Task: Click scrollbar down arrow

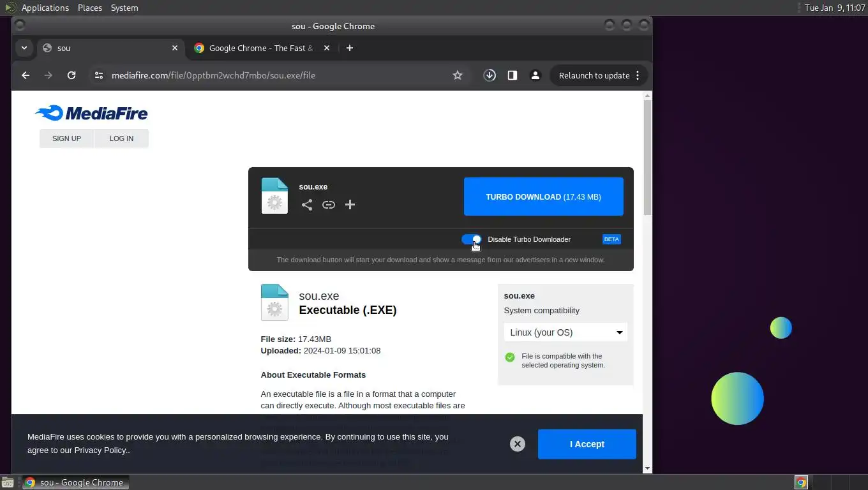Action: [x=648, y=468]
